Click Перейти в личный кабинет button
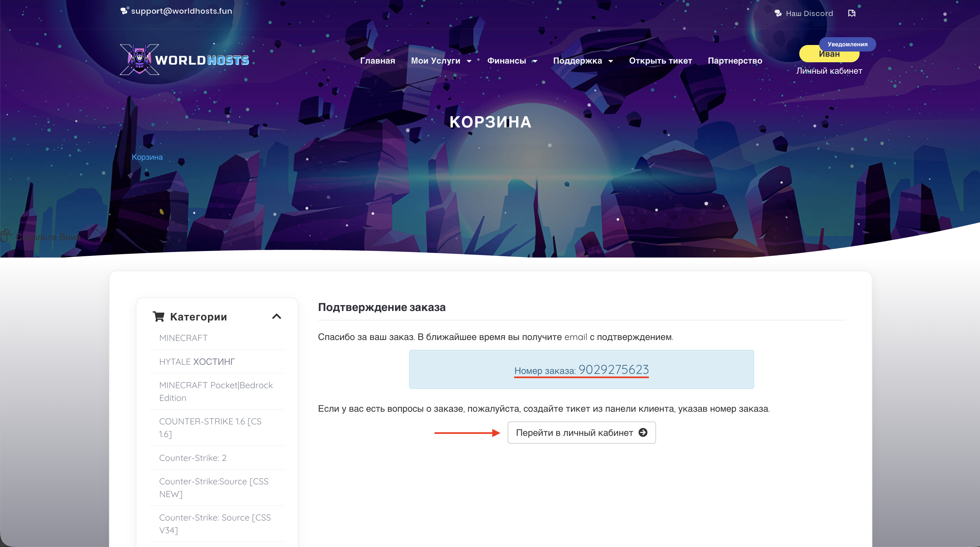The image size is (980, 547). (581, 433)
